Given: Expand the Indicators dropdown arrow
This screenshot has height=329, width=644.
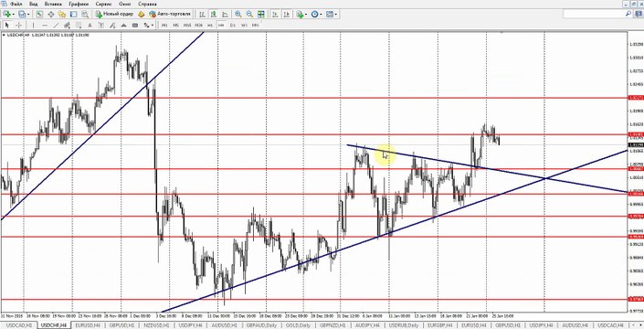Looking at the screenshot, I should 306,15.
